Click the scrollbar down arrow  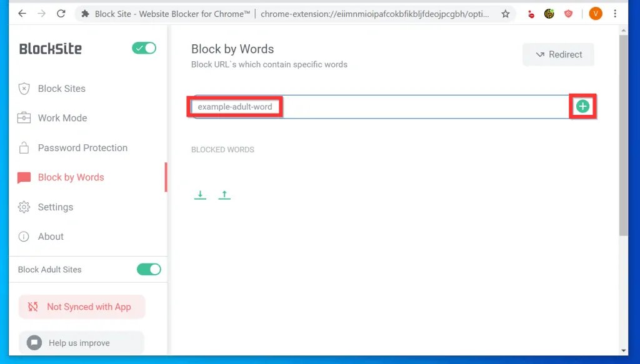tap(623, 350)
